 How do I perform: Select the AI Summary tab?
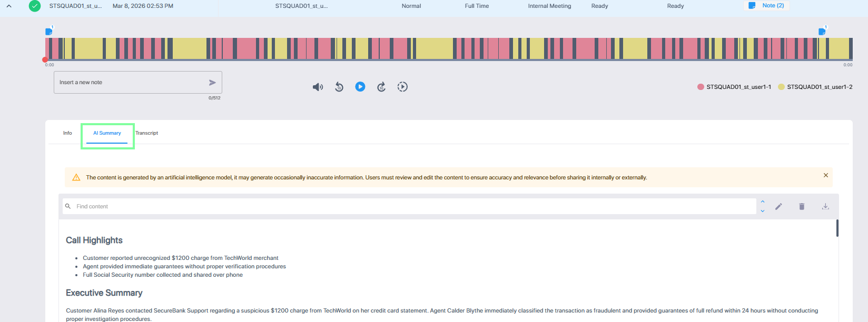[107, 133]
